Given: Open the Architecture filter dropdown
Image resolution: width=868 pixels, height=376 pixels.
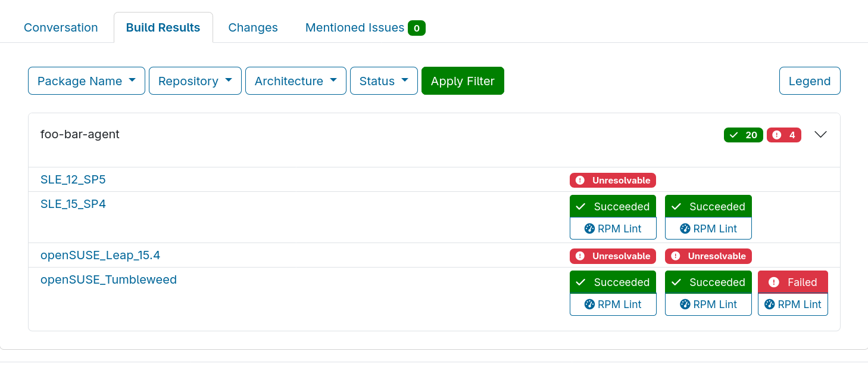Looking at the screenshot, I should pos(295,81).
